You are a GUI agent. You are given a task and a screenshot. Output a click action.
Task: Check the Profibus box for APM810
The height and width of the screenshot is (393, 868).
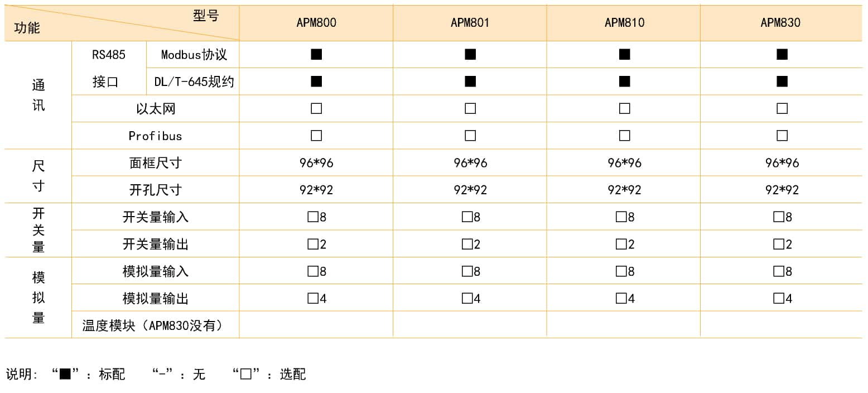pos(625,136)
